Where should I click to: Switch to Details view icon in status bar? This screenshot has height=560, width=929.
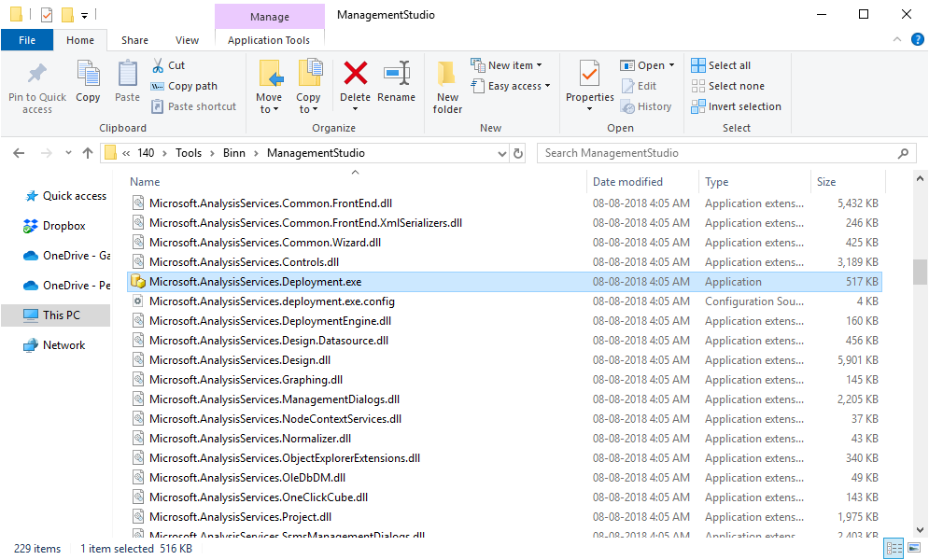coord(894,548)
